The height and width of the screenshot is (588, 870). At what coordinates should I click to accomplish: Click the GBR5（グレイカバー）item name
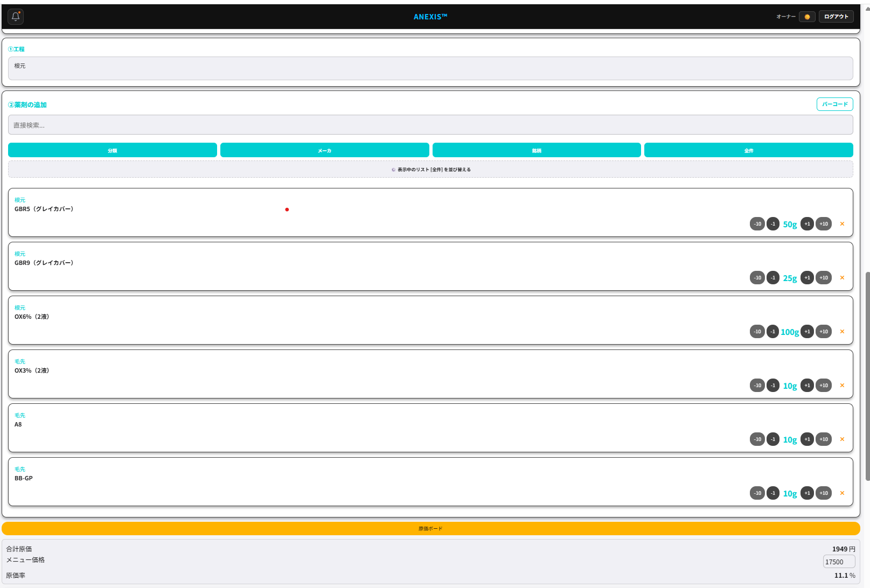pos(44,209)
